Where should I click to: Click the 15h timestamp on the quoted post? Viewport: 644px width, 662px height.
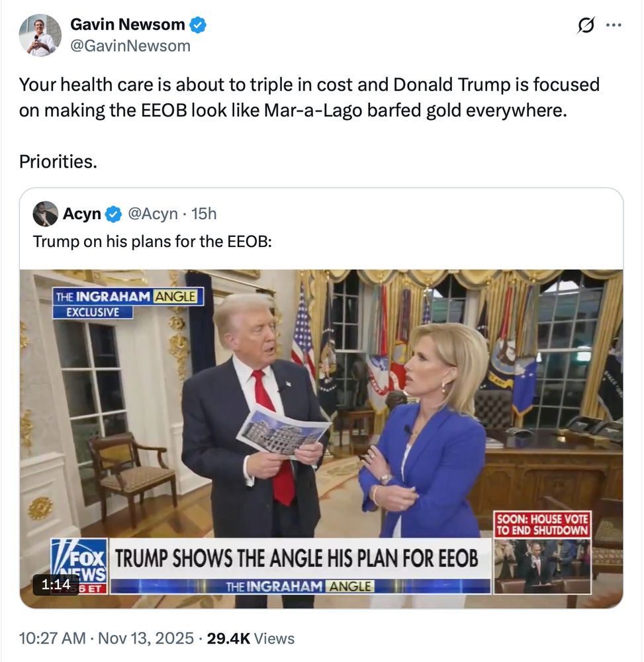click(x=204, y=214)
